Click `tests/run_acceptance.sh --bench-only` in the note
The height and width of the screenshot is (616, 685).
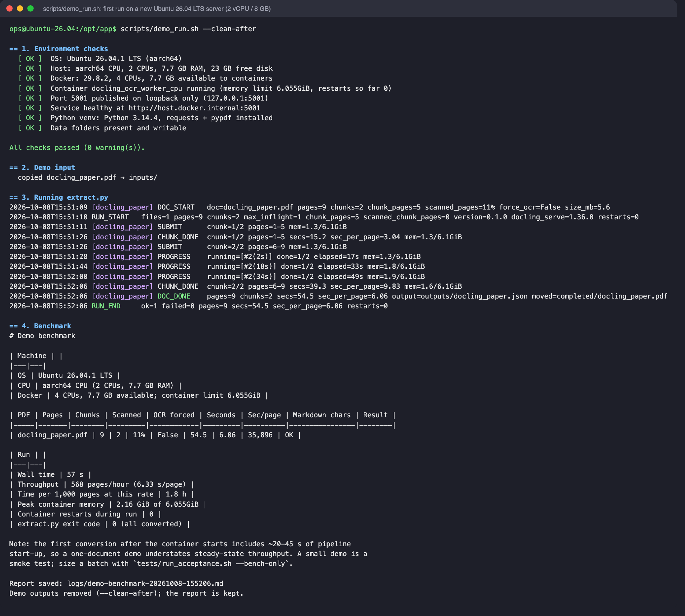[x=211, y=563]
